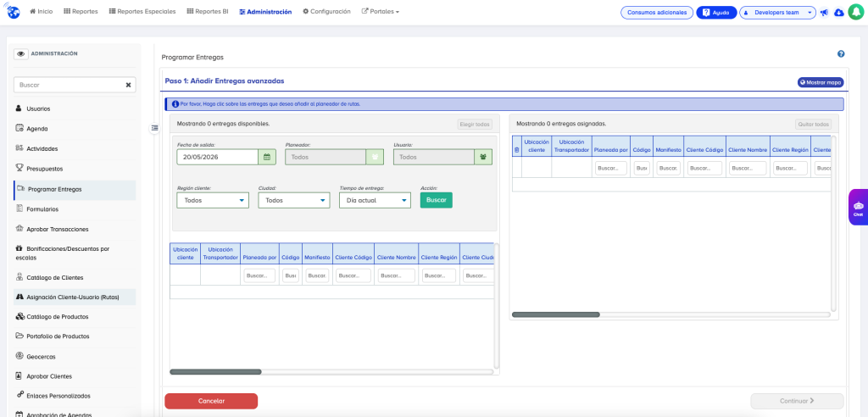Click the Ayuda button
The image size is (868, 417).
point(716,12)
